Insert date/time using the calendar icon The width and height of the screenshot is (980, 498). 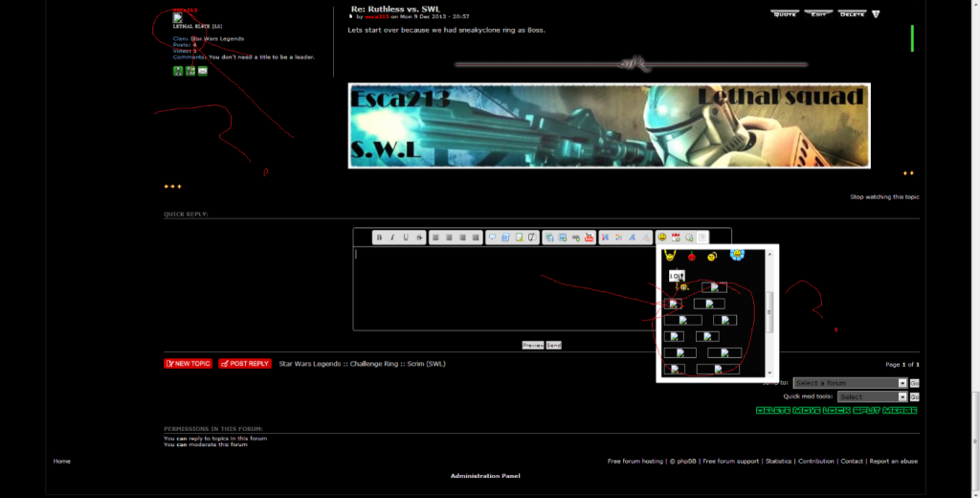click(x=676, y=238)
